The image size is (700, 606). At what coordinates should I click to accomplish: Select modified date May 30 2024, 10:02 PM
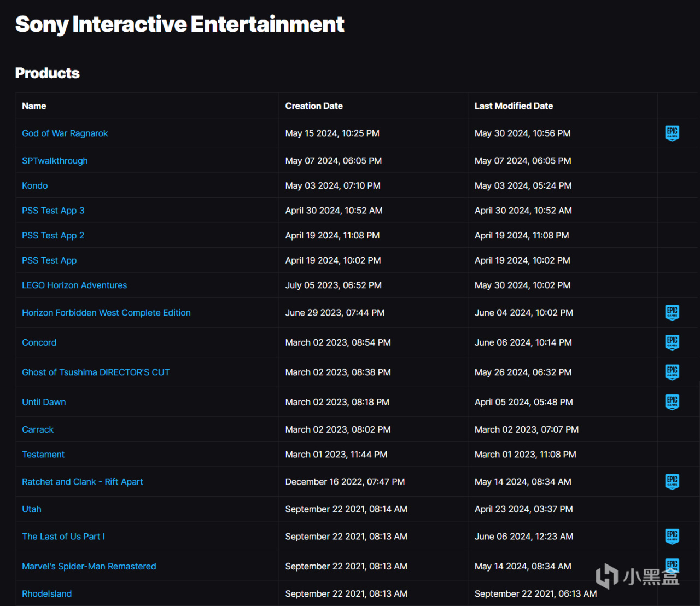point(522,285)
